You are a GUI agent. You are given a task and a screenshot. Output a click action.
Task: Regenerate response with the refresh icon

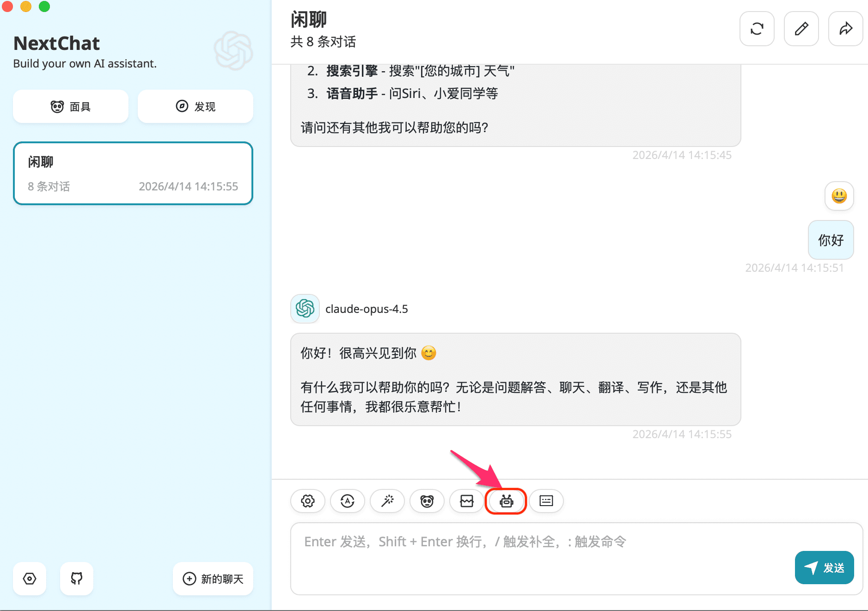757,29
